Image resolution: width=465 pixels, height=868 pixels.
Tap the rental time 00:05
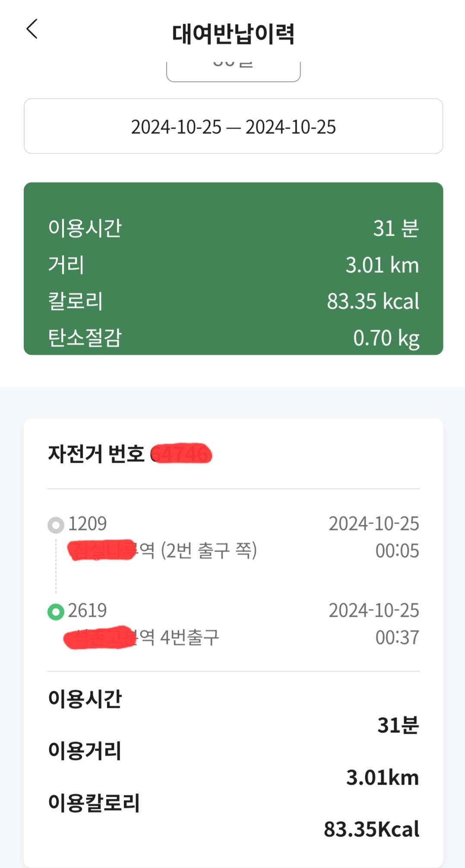point(397,551)
